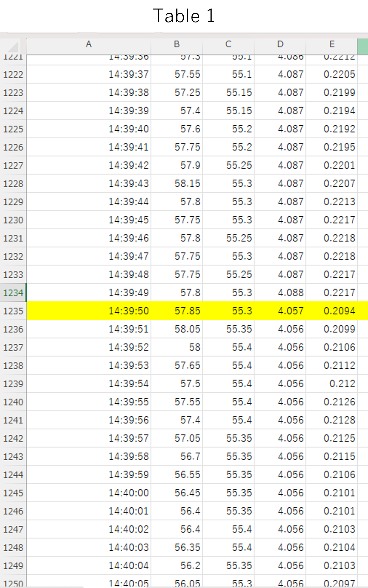The image size is (368, 588).
Task: Click cell value 4.088 in column D
Action: 280,292
